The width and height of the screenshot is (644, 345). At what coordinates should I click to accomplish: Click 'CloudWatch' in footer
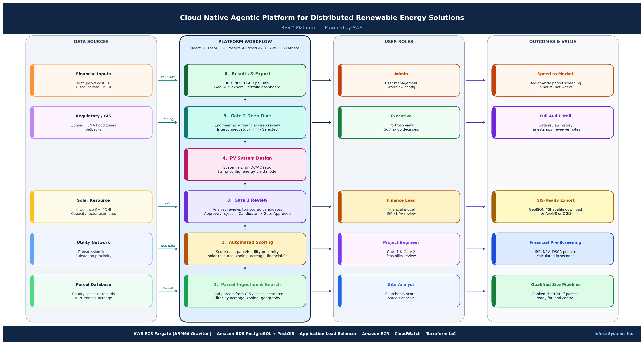[408, 334]
